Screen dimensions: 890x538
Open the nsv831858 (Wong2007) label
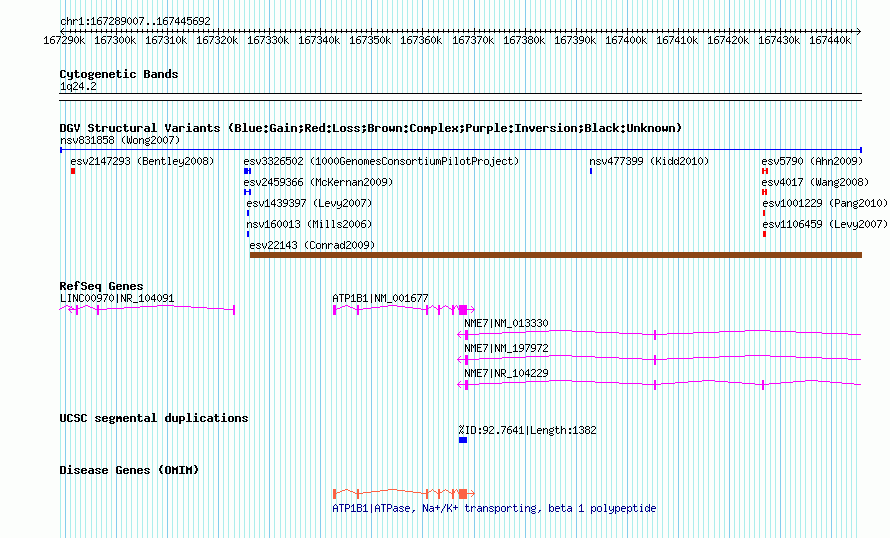pos(120,140)
